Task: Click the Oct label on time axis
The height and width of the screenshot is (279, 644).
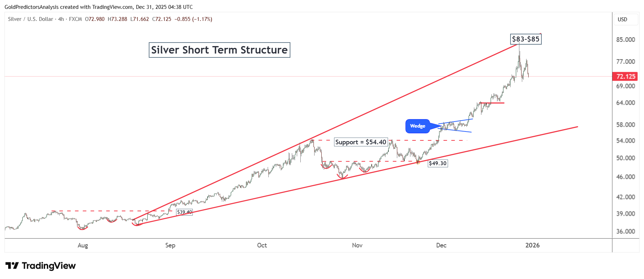Action: point(262,245)
